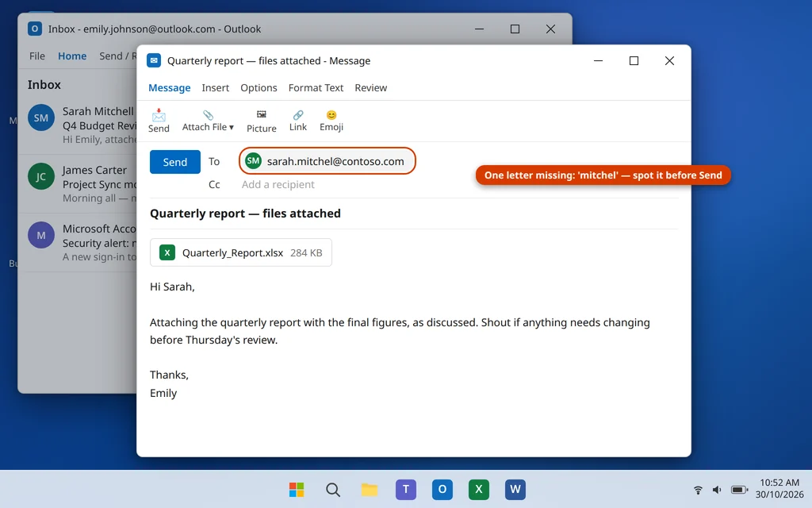The width and height of the screenshot is (812, 508).
Task: Click the Attach File paperclip icon
Action: pyautogui.click(x=209, y=114)
